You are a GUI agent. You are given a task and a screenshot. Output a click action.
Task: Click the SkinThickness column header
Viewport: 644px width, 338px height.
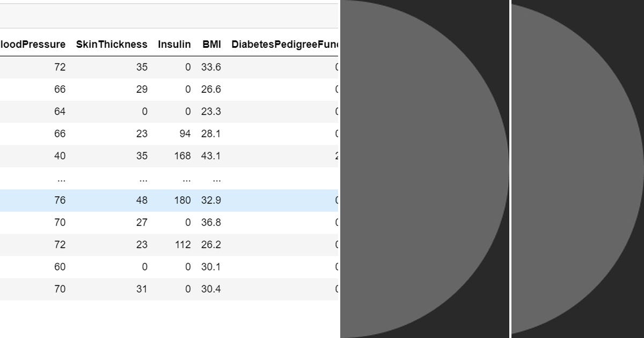click(112, 45)
